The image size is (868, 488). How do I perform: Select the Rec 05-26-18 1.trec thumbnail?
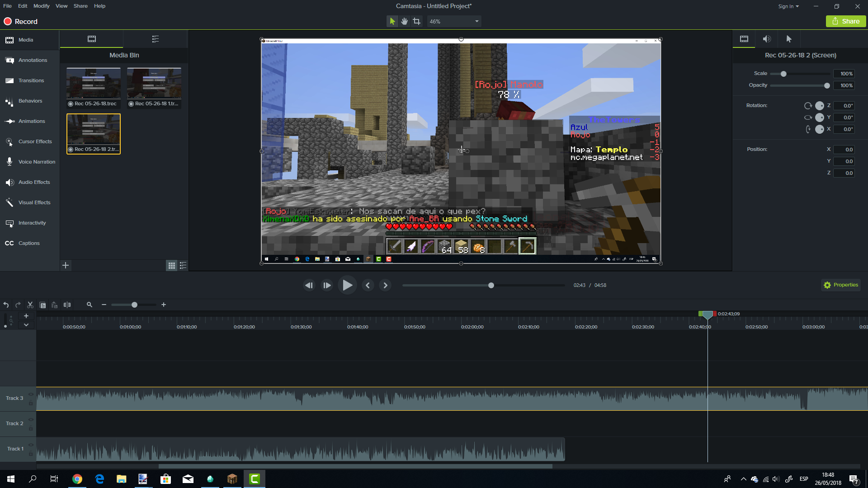154,88
